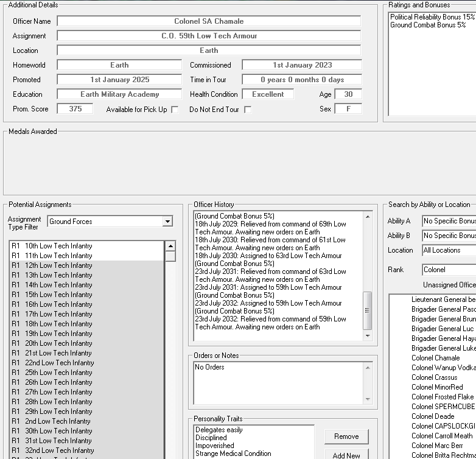Select 10th Low Tech Infantry assignment
The height and width of the screenshot is (459, 476).
tap(87, 246)
